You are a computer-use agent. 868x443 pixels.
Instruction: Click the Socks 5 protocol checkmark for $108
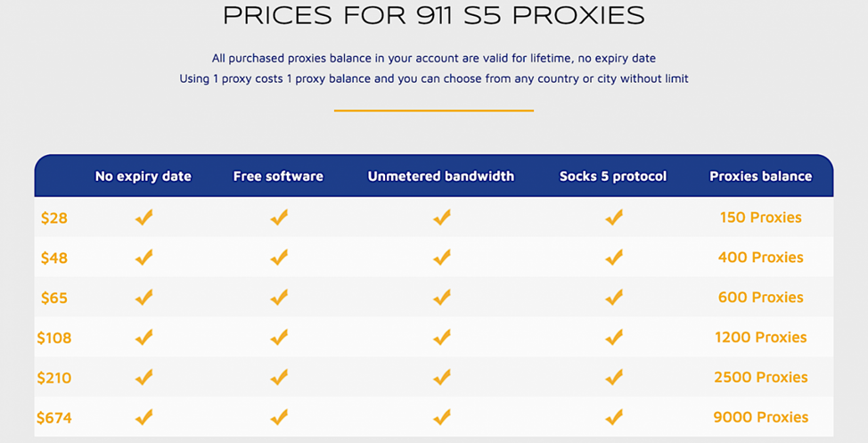613,337
